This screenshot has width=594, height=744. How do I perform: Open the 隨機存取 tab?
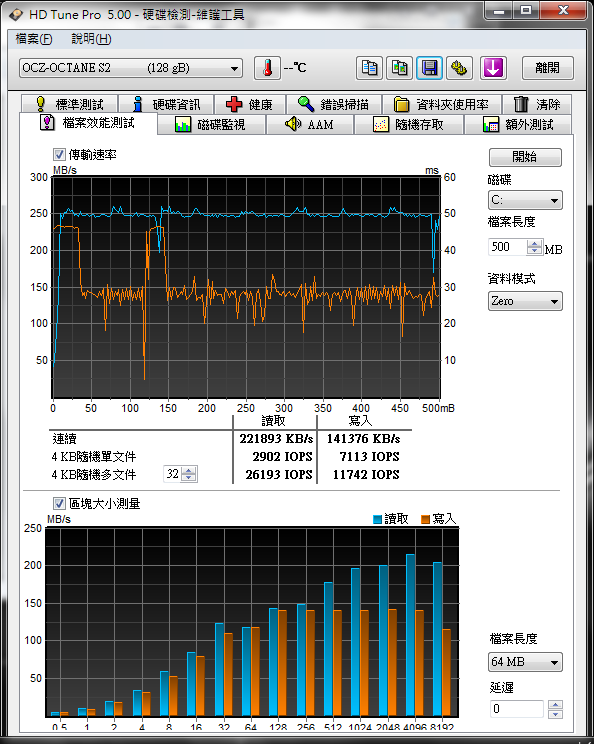(408, 125)
